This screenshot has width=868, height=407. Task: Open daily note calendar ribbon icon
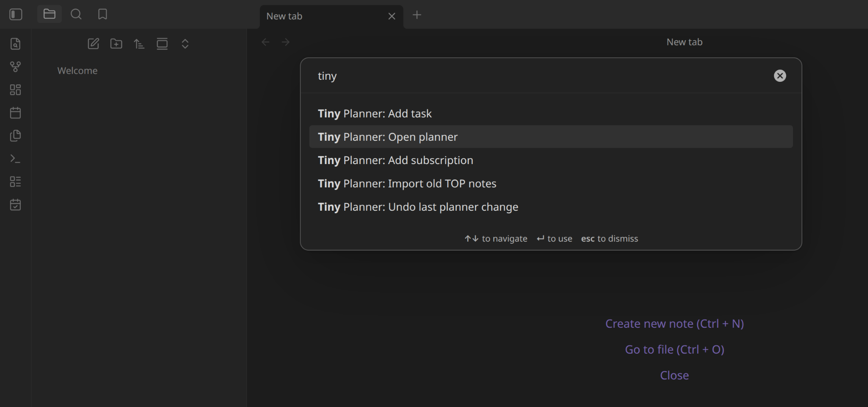pyautogui.click(x=16, y=112)
